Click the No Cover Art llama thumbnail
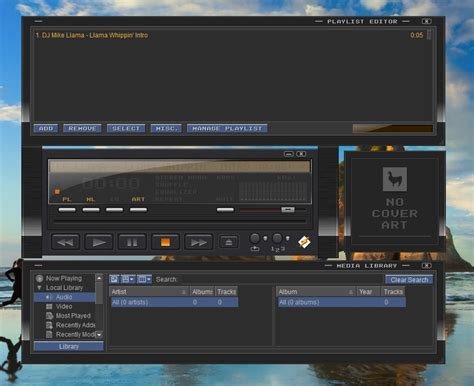The width and height of the screenshot is (474, 386). point(395,179)
